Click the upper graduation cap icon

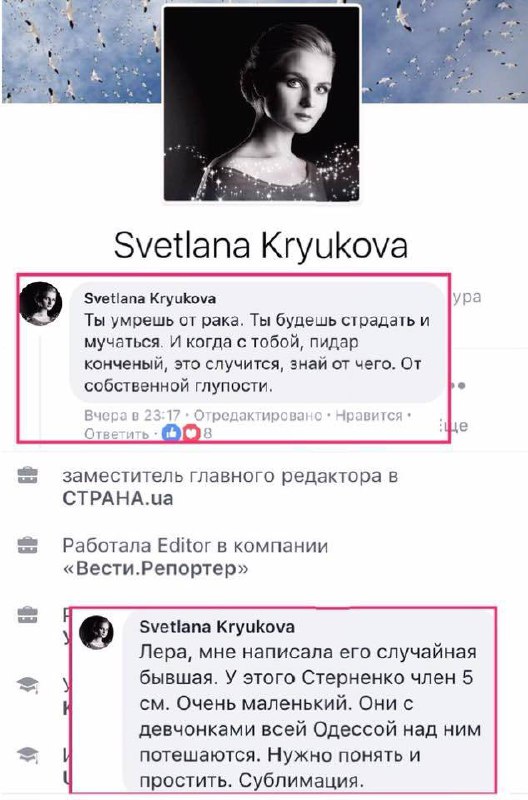coord(28,685)
